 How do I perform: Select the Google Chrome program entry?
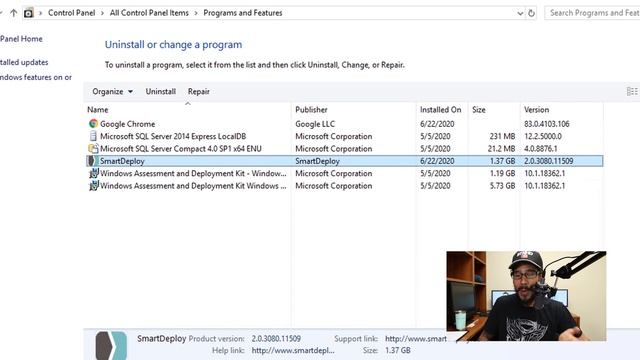(127, 124)
